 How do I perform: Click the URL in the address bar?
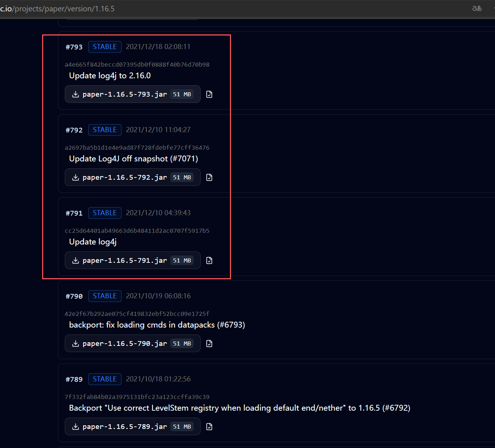point(59,9)
